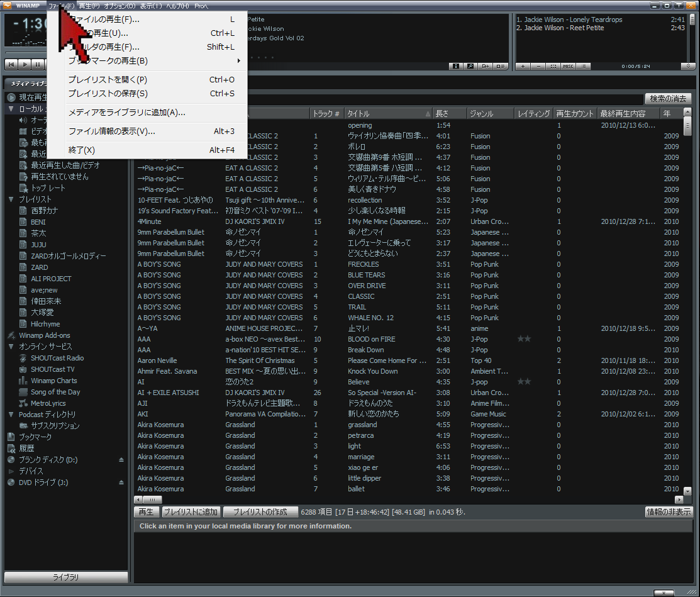Select 再生されていません smart view
Image resolution: width=700 pixels, height=597 pixels.
coord(59,177)
